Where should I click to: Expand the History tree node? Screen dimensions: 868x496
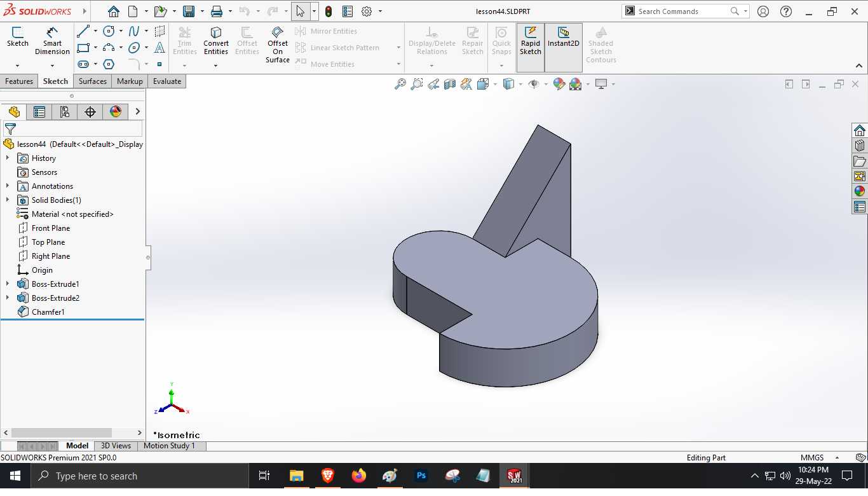point(8,158)
